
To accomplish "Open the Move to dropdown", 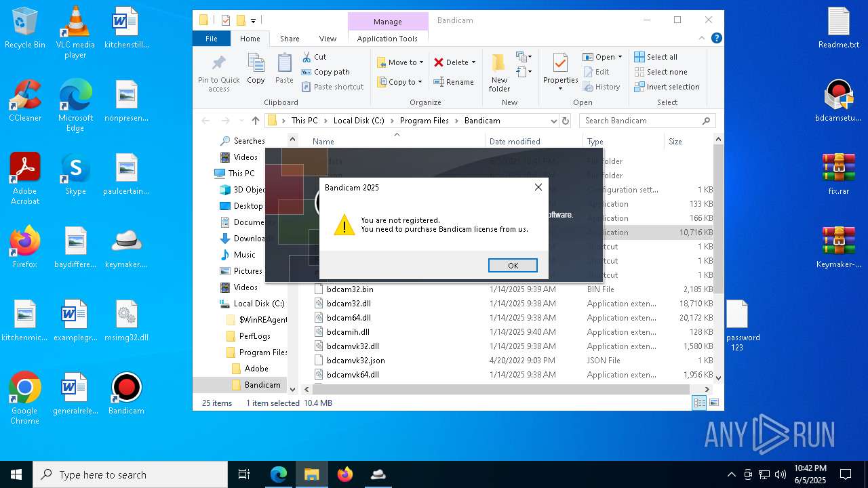I will (400, 62).
